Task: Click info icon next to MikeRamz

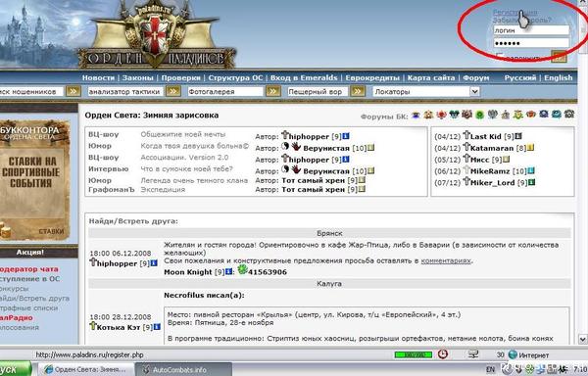Action: pos(531,171)
